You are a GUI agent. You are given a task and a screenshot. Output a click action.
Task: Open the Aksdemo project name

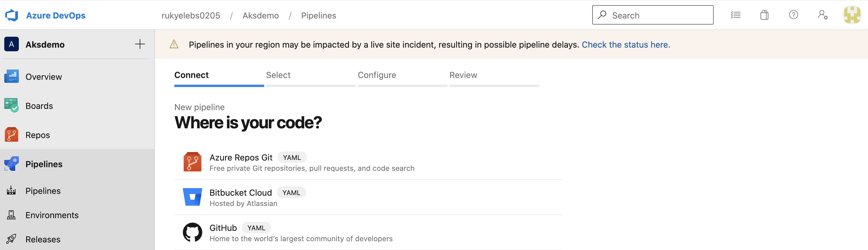click(45, 44)
